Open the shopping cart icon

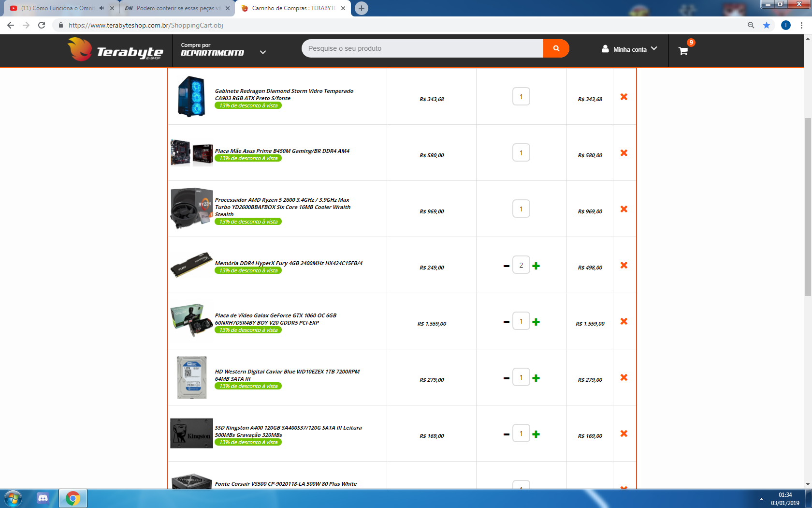click(x=683, y=51)
